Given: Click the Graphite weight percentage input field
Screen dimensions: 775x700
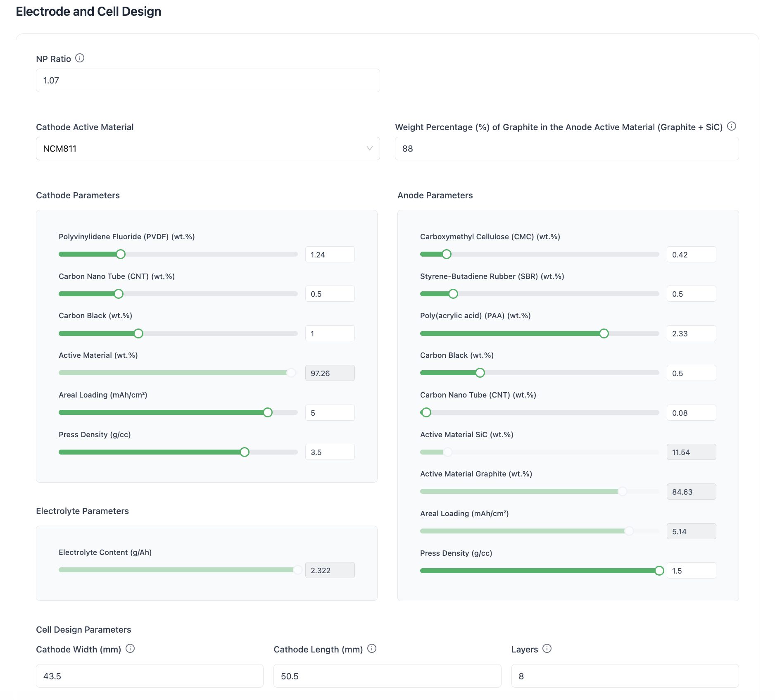Looking at the screenshot, I should pos(567,149).
